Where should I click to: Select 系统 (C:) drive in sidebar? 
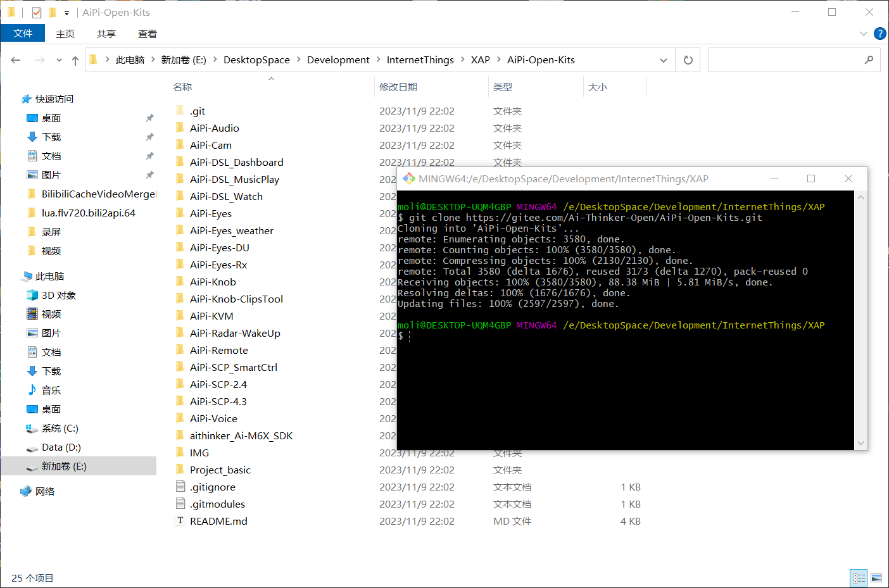[60, 428]
